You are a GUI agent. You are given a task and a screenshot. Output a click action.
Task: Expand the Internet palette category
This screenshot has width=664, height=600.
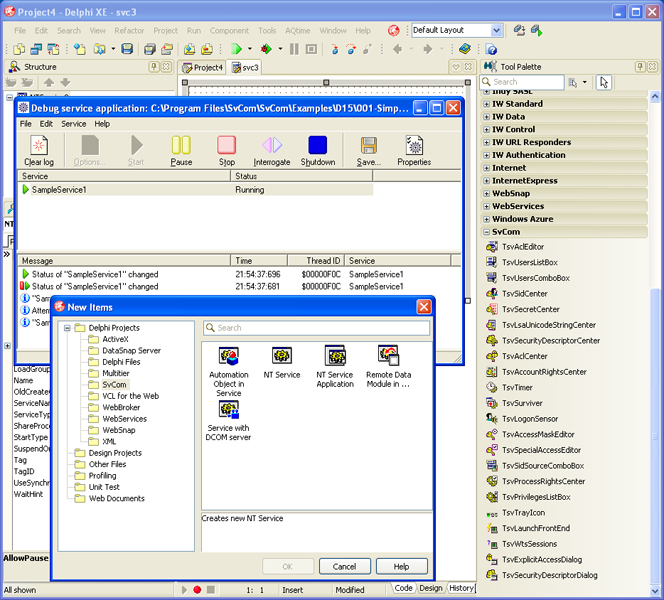click(487, 168)
